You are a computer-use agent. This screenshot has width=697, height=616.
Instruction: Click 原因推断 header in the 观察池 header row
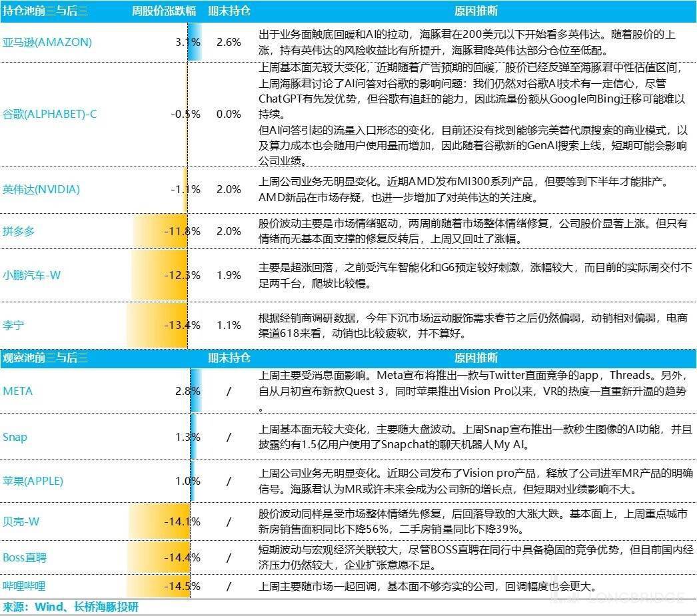476,358
